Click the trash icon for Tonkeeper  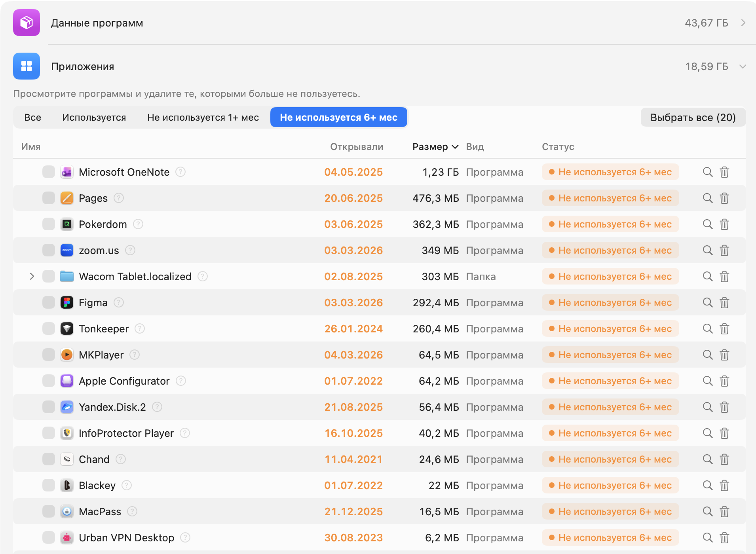[x=724, y=329]
